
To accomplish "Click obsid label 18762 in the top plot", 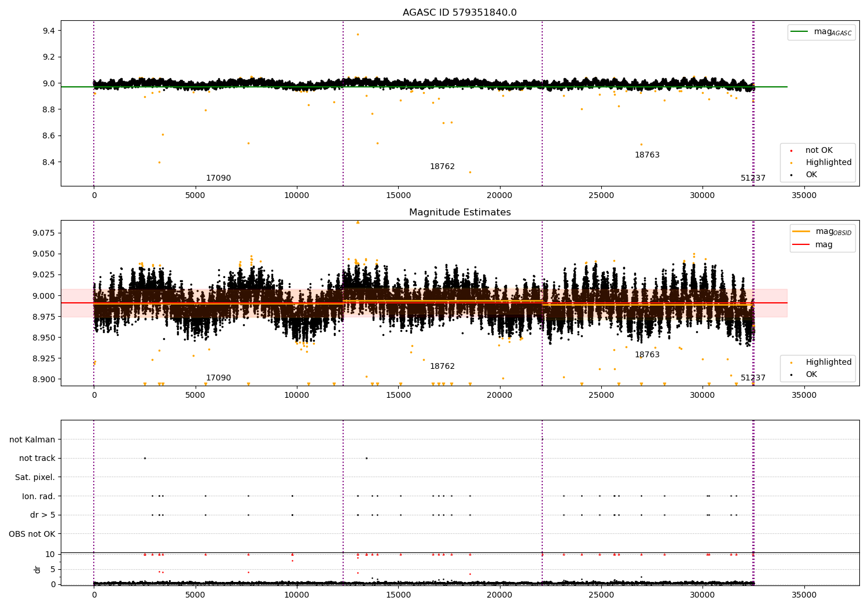I will [442, 166].
